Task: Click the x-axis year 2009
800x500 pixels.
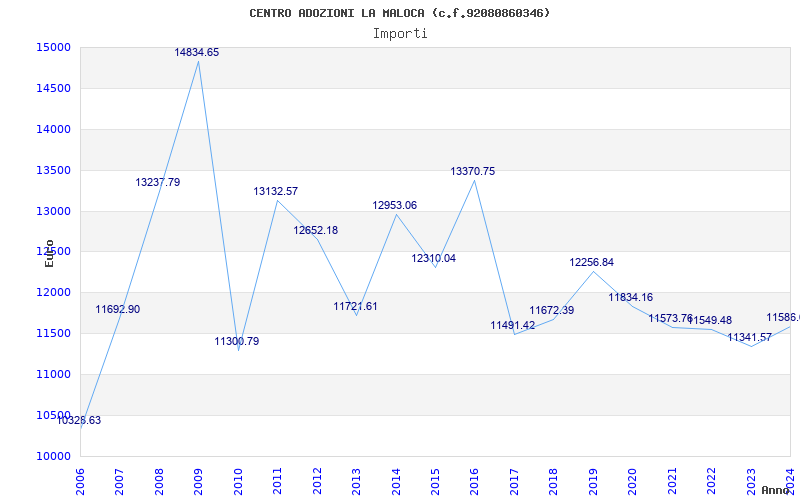Action: coord(198,481)
